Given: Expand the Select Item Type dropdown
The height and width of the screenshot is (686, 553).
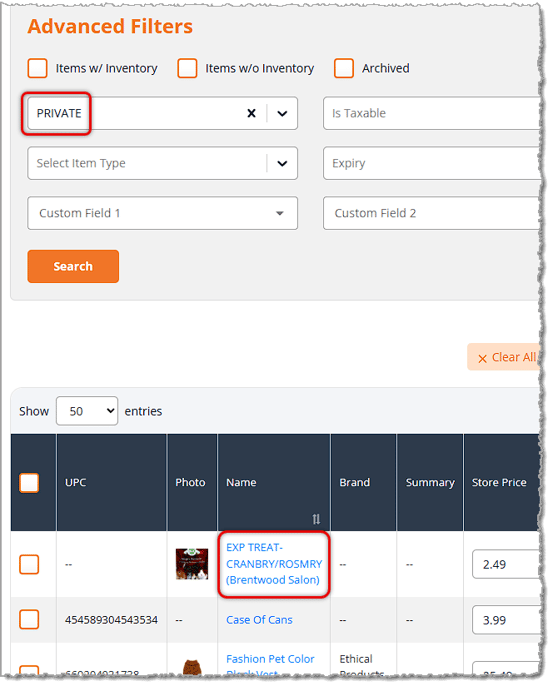Looking at the screenshot, I should (282, 163).
